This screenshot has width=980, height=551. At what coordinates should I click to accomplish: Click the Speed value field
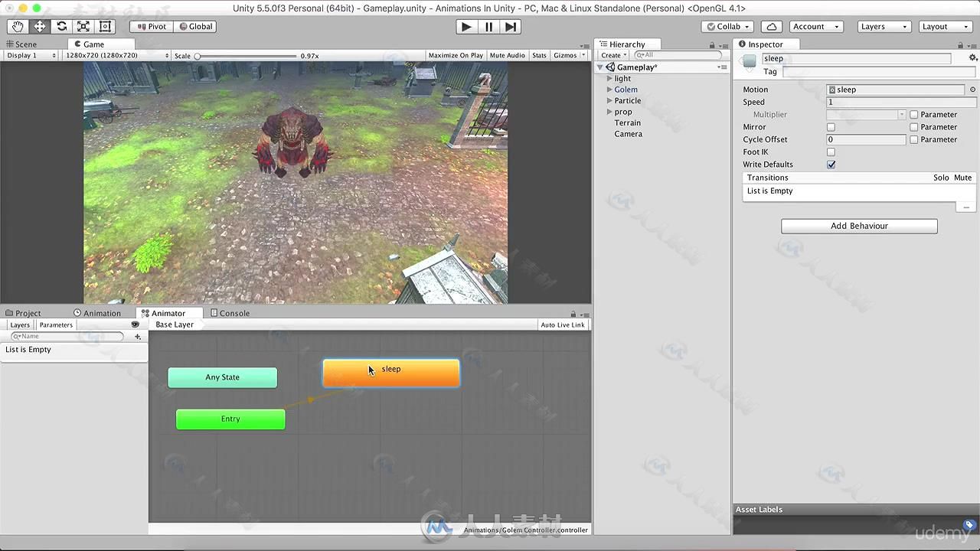tap(901, 102)
